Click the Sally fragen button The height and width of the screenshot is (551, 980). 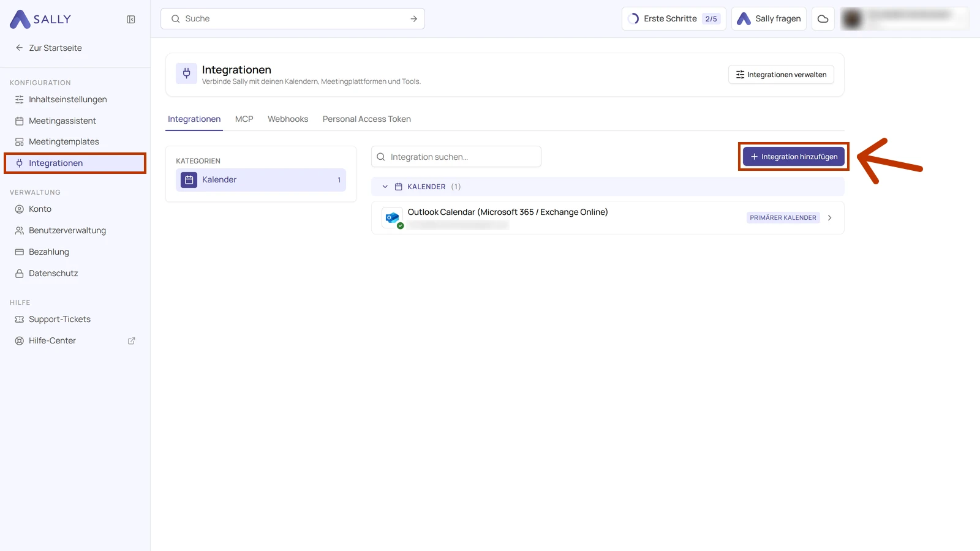point(769,18)
